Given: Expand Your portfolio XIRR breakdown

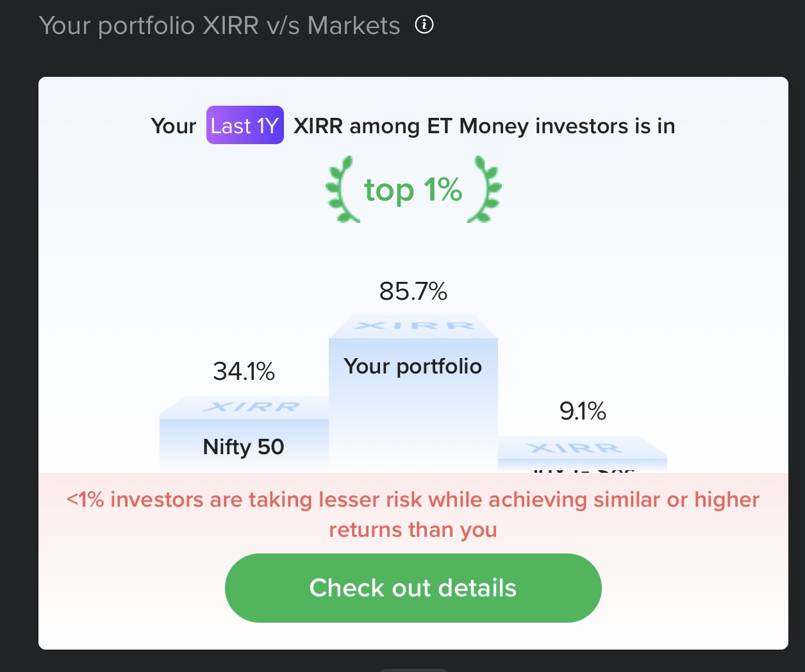Looking at the screenshot, I should click(x=413, y=366).
